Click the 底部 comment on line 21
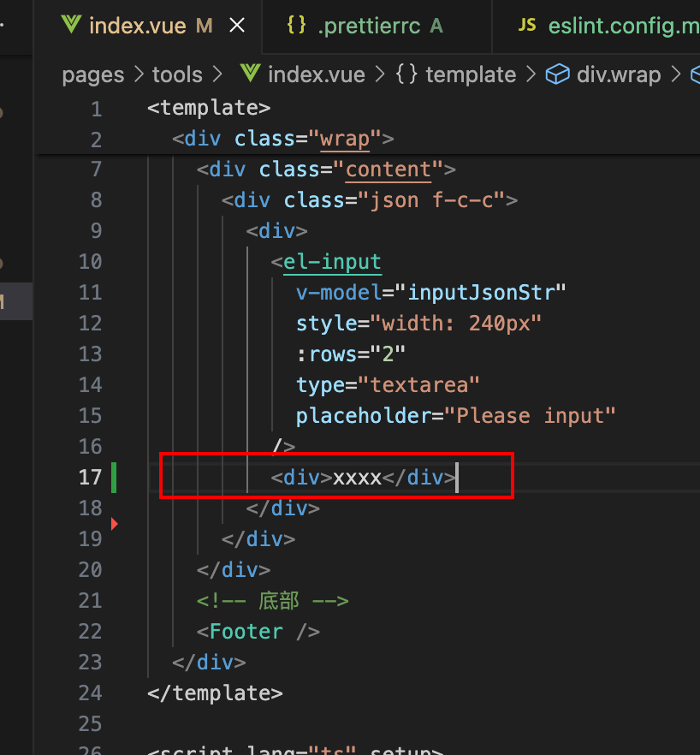700x755 pixels. pos(272,601)
